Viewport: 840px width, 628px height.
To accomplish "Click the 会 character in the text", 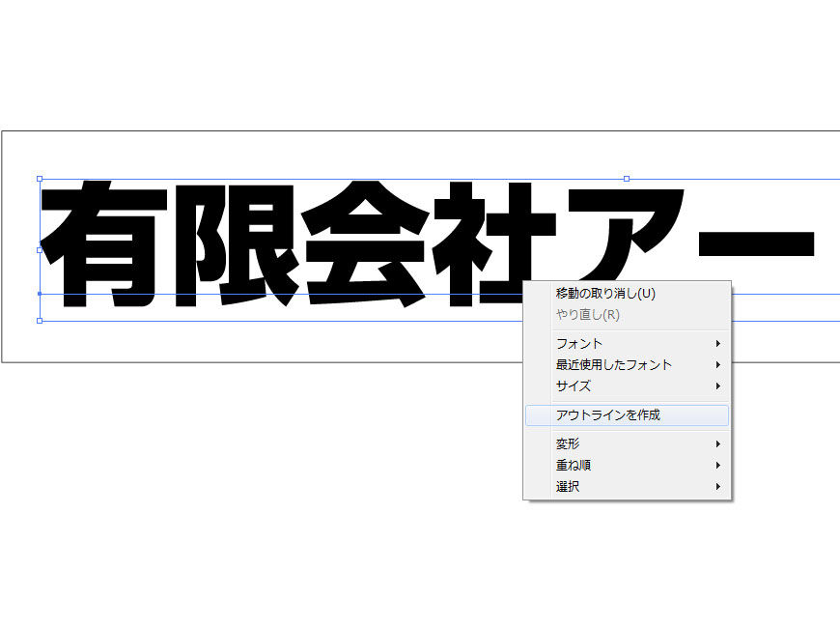I will point(367,244).
